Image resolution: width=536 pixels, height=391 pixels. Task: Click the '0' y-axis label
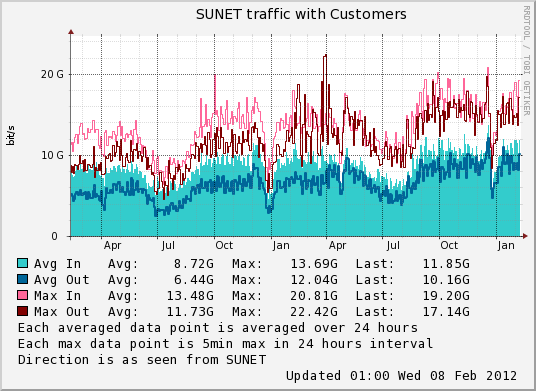54,237
